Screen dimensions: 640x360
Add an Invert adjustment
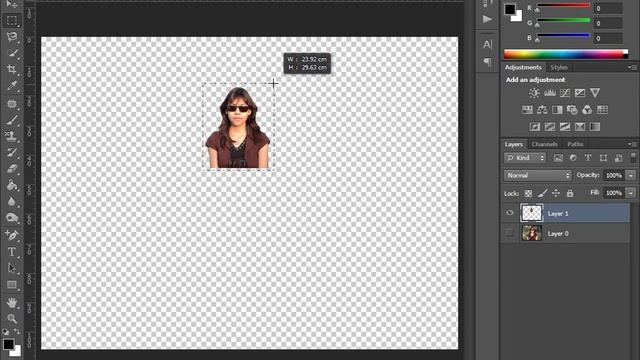(x=535, y=127)
